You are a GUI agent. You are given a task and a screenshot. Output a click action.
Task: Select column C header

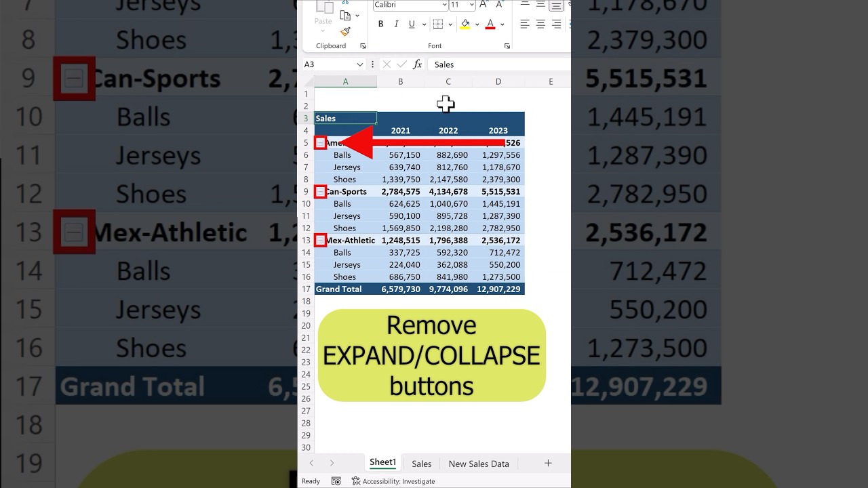448,81
